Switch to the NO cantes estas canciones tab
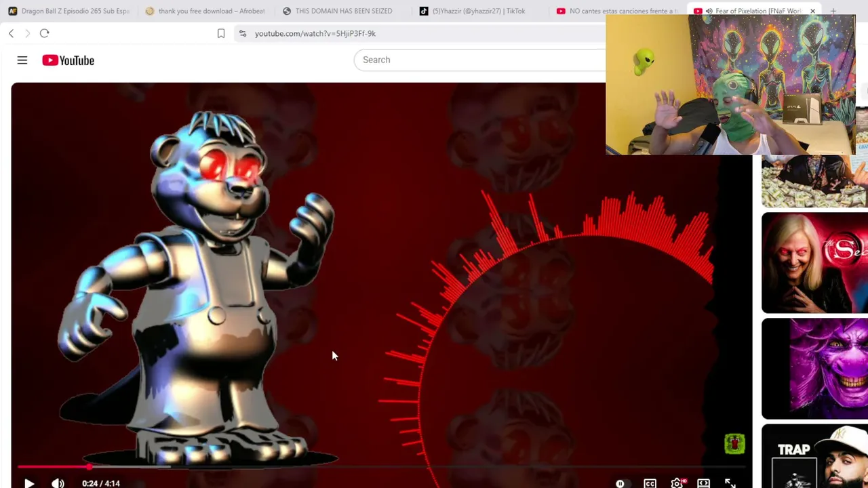868x488 pixels. tap(616, 11)
